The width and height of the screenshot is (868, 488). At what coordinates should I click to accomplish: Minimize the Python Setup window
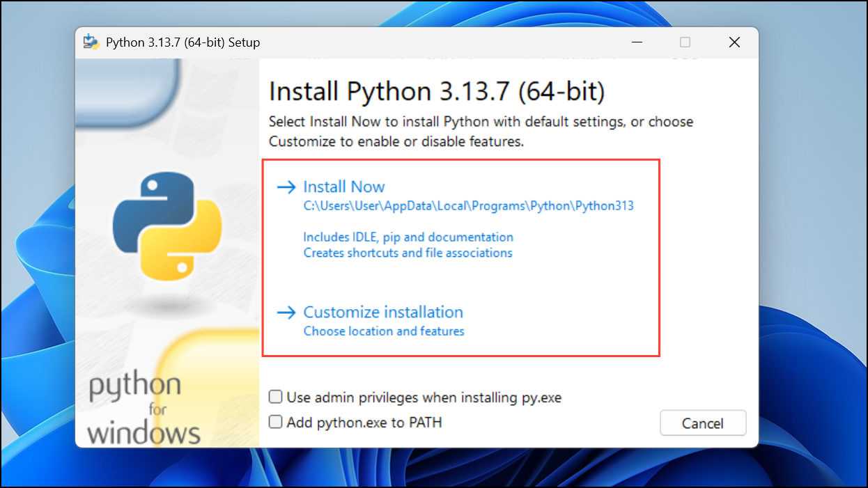(637, 42)
